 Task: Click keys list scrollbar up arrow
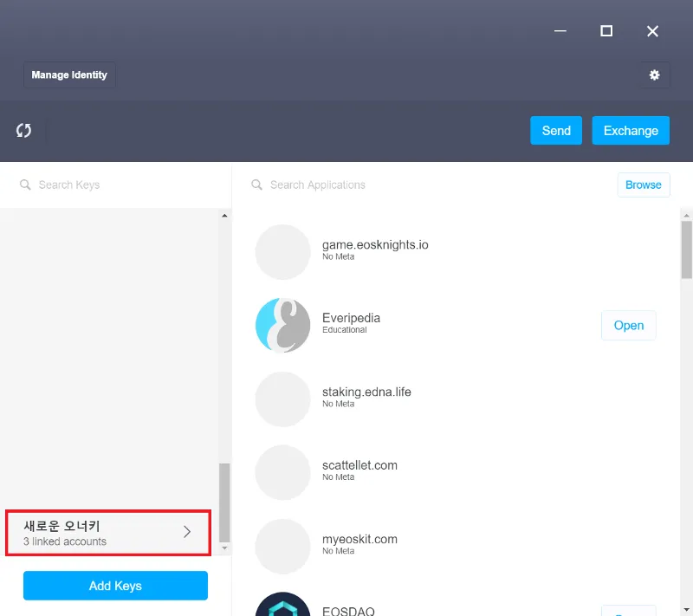224,216
